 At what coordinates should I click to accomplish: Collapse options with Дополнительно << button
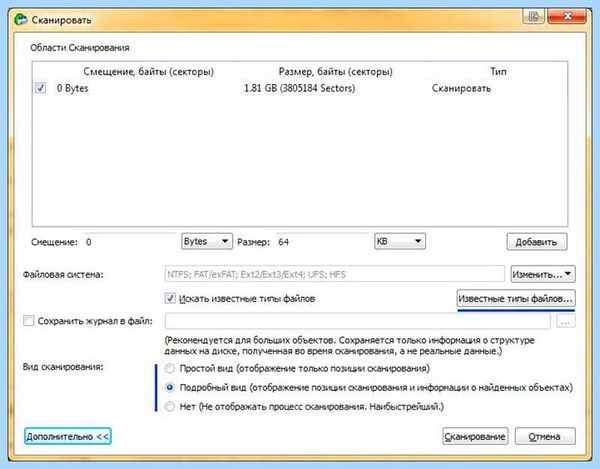pyautogui.click(x=68, y=436)
